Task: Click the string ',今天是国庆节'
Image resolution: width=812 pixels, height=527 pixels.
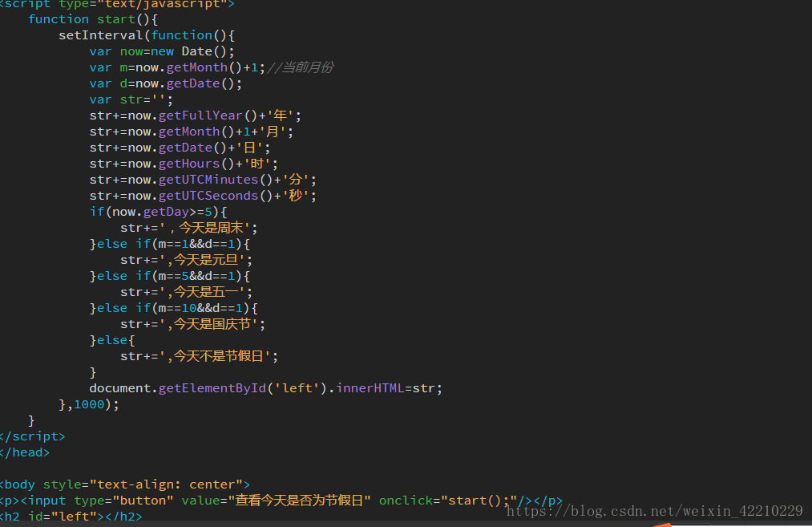Action: click(209, 324)
